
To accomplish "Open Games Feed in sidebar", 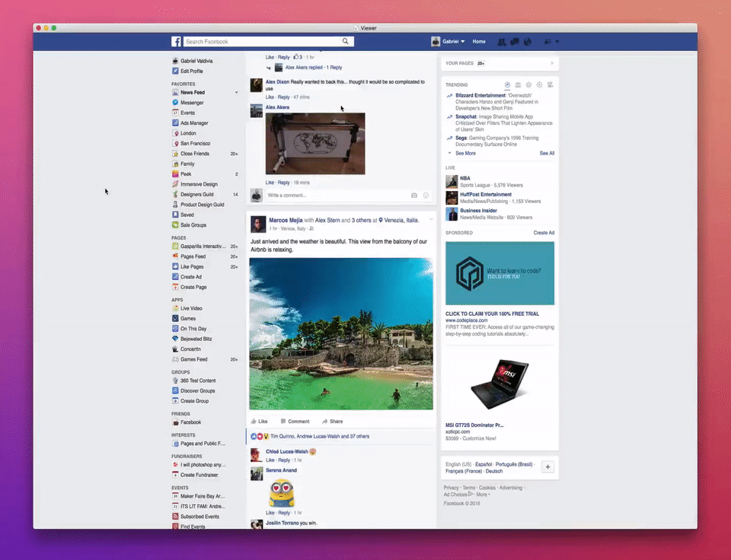I will [193, 359].
